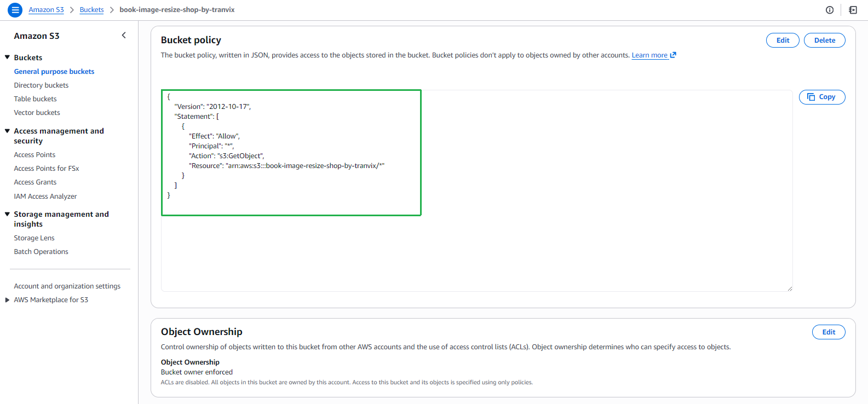Click the info circle icon in header
Viewport: 868px width, 404px height.
830,10
